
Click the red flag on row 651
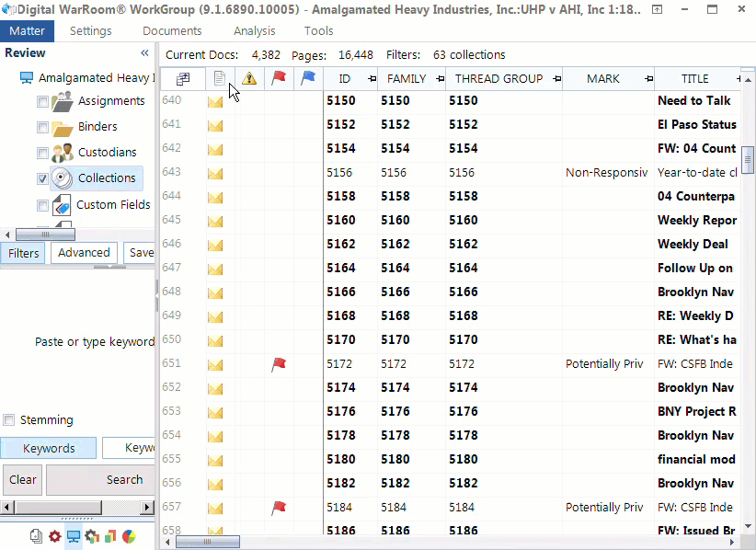tap(279, 364)
